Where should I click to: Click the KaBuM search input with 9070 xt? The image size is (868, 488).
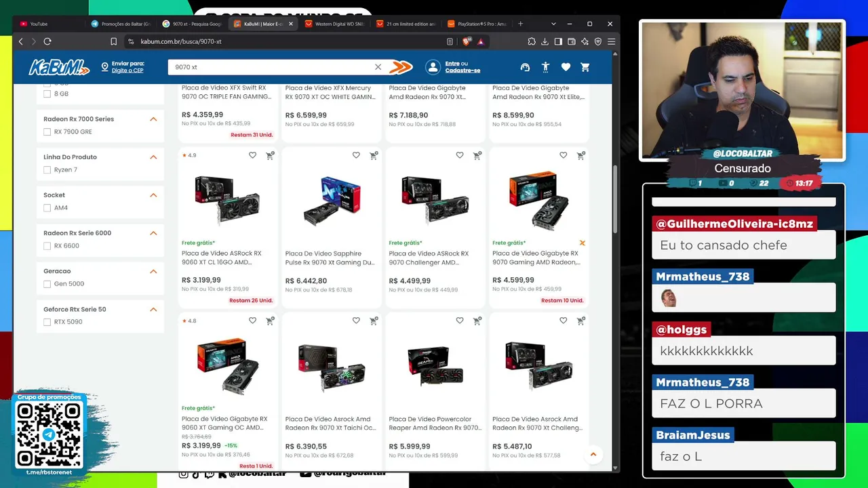click(x=271, y=67)
